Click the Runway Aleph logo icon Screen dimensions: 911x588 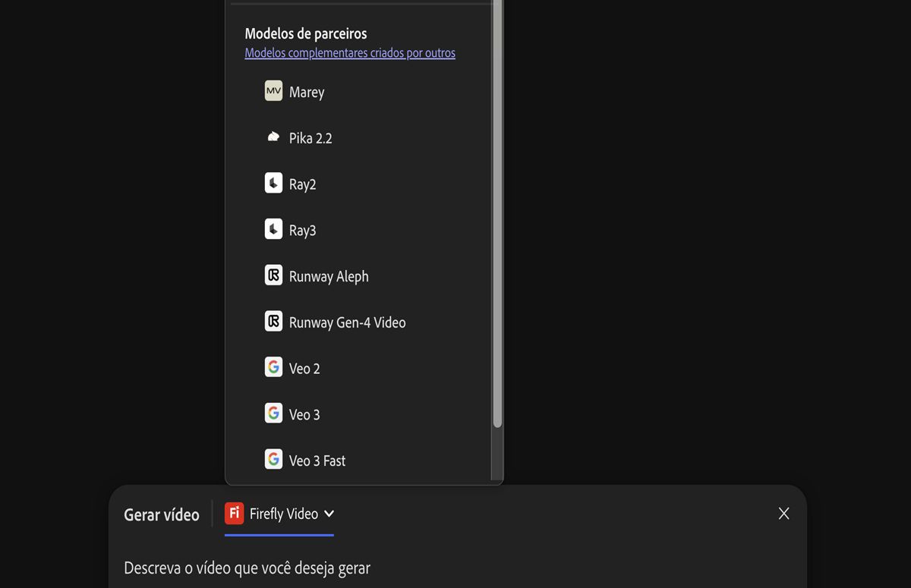273,275
